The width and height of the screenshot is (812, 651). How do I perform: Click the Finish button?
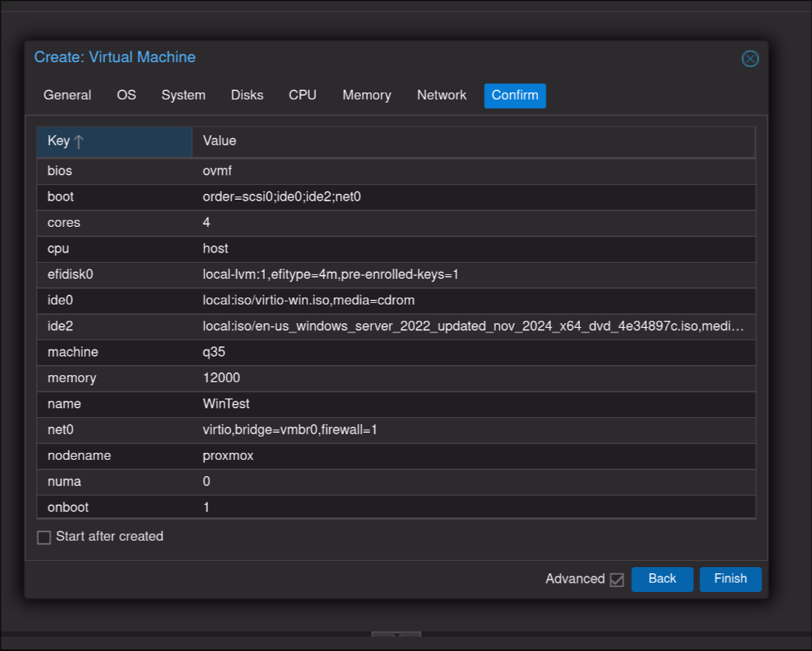pyautogui.click(x=730, y=579)
